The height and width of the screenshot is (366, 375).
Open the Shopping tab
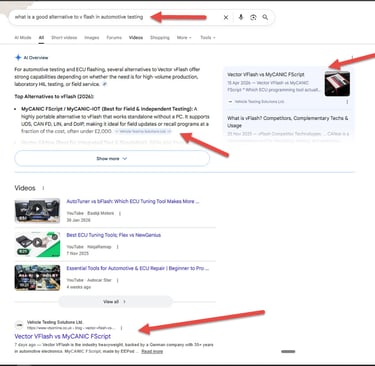click(x=160, y=38)
